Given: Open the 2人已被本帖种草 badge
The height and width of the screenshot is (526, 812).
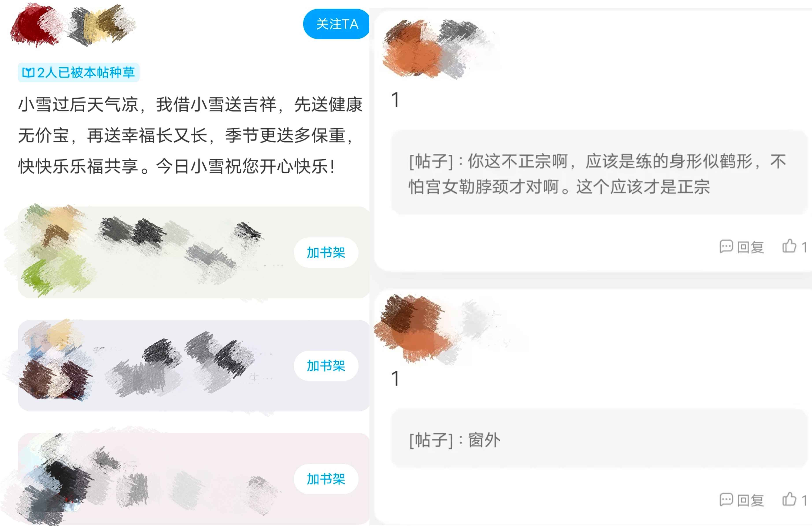Looking at the screenshot, I should pos(78,72).
